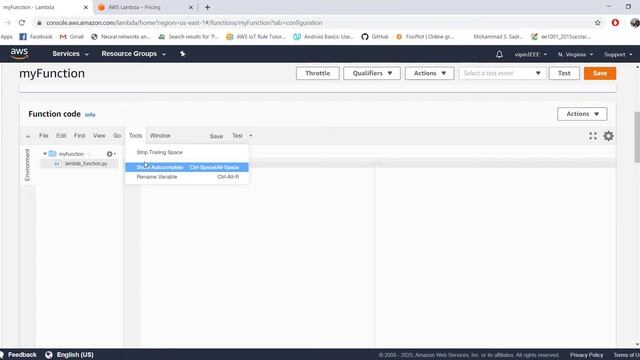640x360 pixels.
Task: Switch to the myFunction Lambda browser tab
Action: click(45, 7)
